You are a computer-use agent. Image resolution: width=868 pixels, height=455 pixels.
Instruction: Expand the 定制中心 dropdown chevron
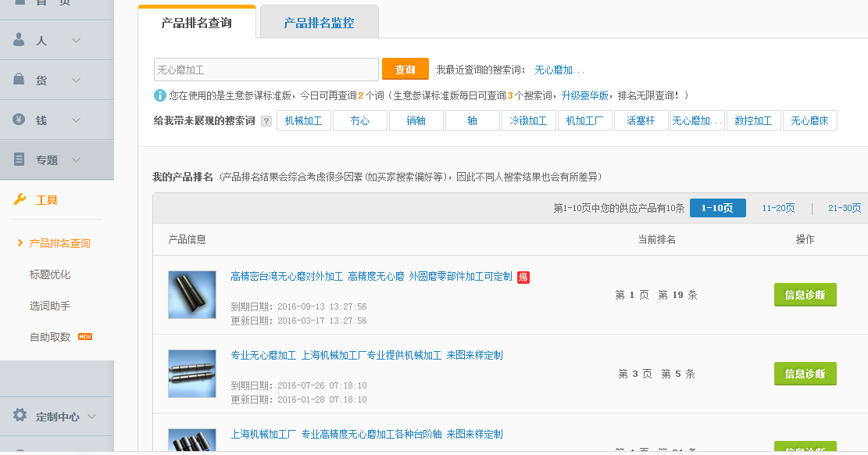point(91,417)
